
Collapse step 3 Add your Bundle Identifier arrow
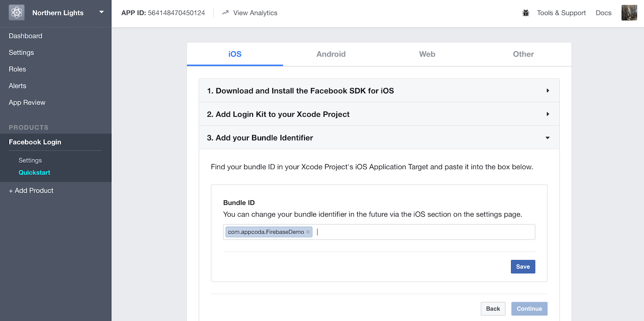pos(547,138)
